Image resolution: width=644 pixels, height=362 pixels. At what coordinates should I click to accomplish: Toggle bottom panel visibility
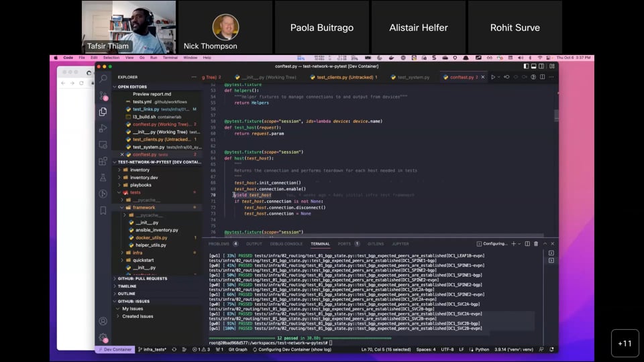pyautogui.click(x=534, y=66)
